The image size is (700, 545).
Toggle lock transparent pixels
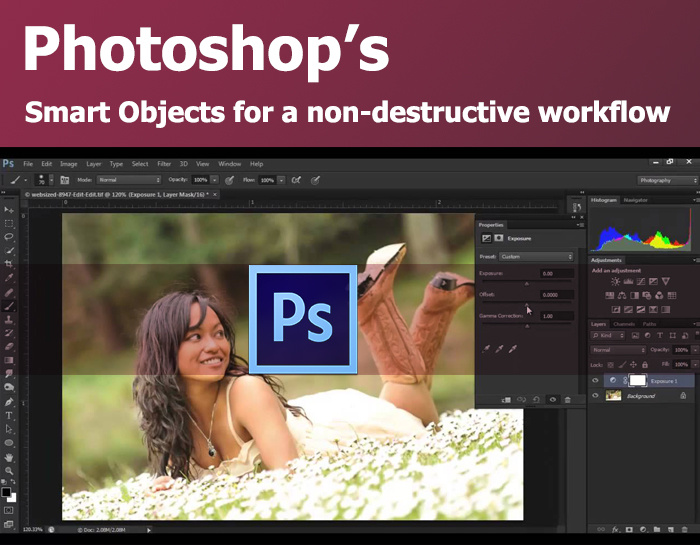(611, 365)
